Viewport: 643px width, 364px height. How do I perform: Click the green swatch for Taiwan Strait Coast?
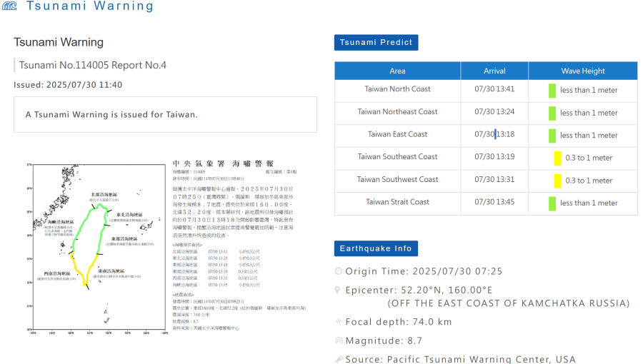click(x=552, y=203)
